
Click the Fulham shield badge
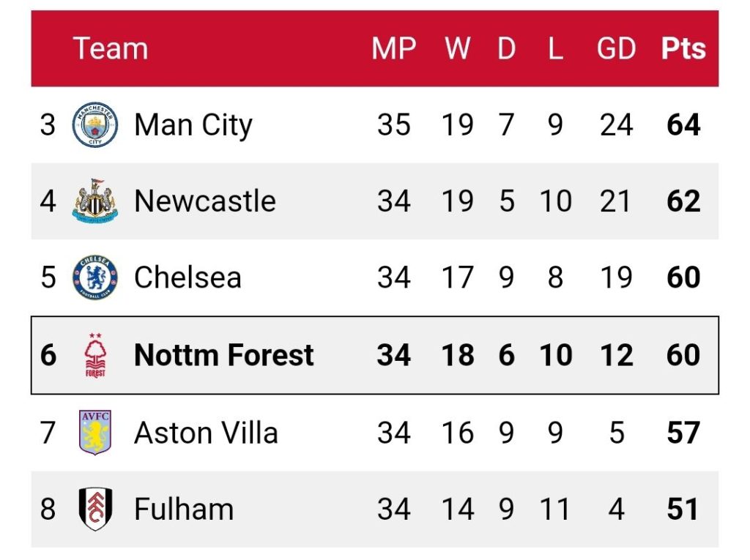point(95,509)
